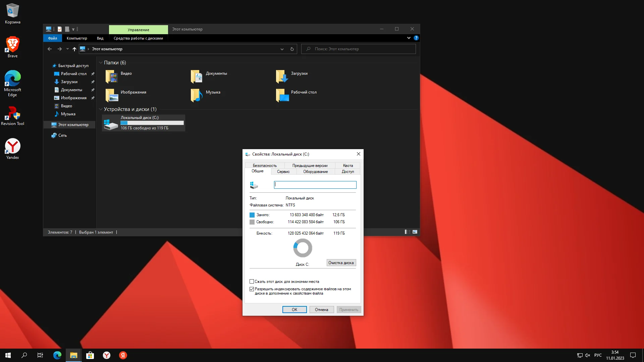The image size is (644, 362).
Task: Open the address bar history dropdown
Action: pos(282,49)
